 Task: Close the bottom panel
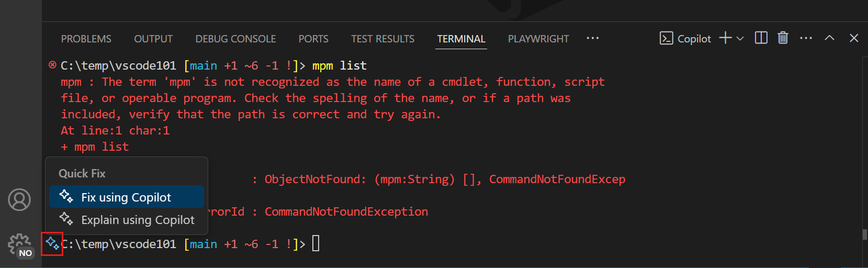(x=854, y=38)
